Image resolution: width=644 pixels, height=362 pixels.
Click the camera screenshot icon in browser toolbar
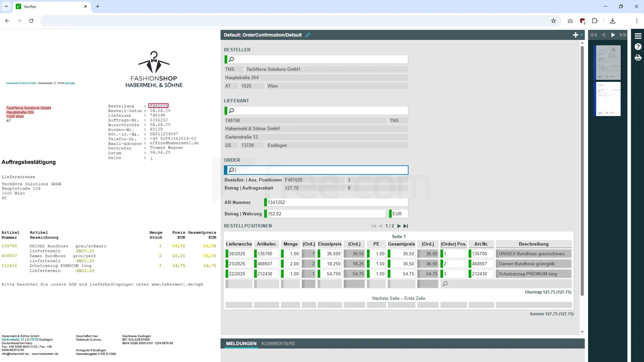[x=570, y=21]
